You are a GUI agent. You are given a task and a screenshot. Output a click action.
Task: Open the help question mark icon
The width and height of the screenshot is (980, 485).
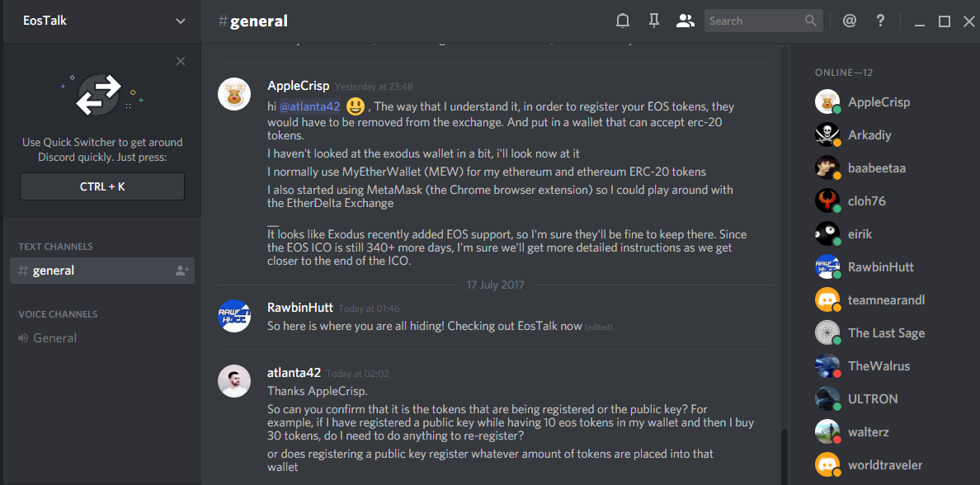click(x=880, y=21)
